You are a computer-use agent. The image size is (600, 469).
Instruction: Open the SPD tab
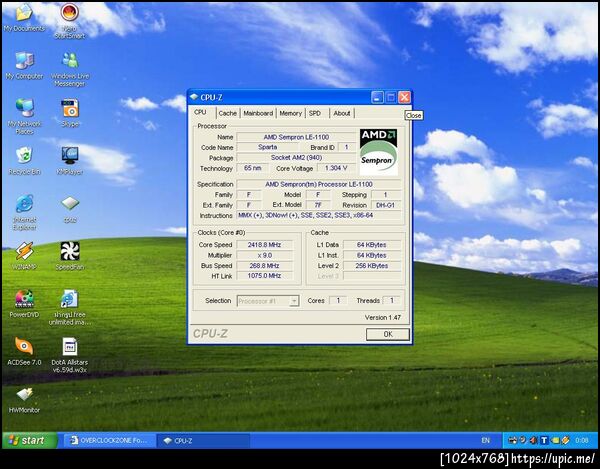coord(315,113)
